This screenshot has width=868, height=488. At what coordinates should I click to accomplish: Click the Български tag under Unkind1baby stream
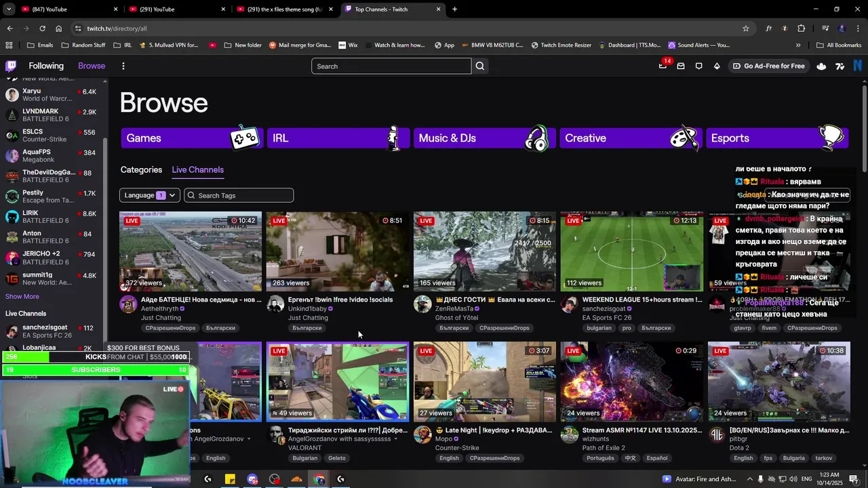point(307,328)
